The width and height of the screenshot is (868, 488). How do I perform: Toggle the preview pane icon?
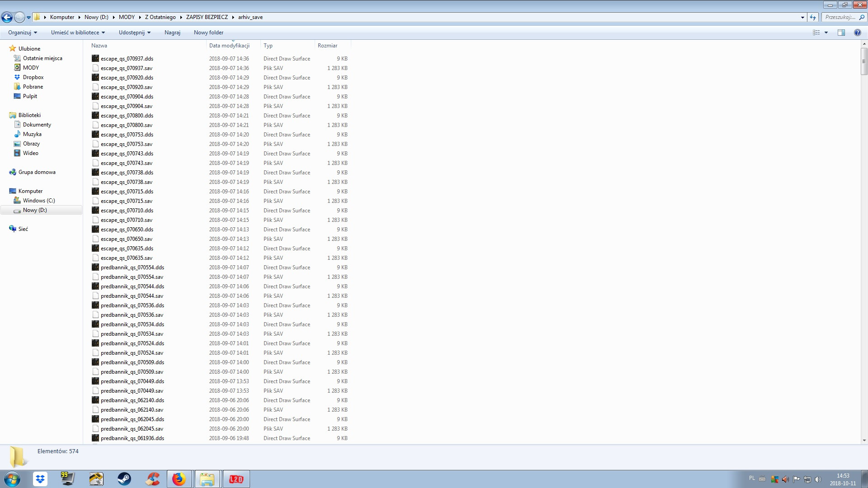[841, 33]
